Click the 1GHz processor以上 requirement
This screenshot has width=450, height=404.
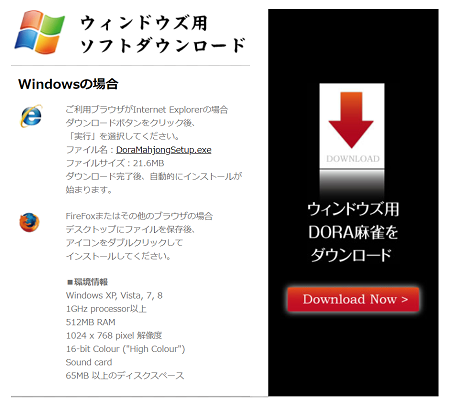click(x=106, y=309)
